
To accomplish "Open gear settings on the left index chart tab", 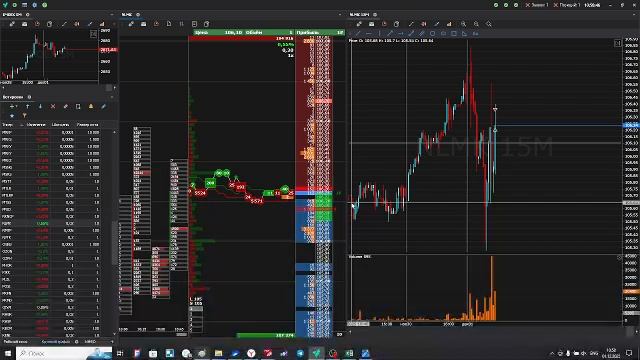I will click(28, 15).
